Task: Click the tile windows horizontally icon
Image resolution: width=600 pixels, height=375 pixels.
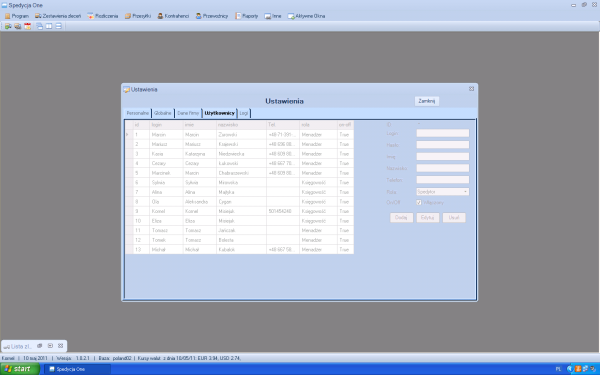Action: [59, 26]
